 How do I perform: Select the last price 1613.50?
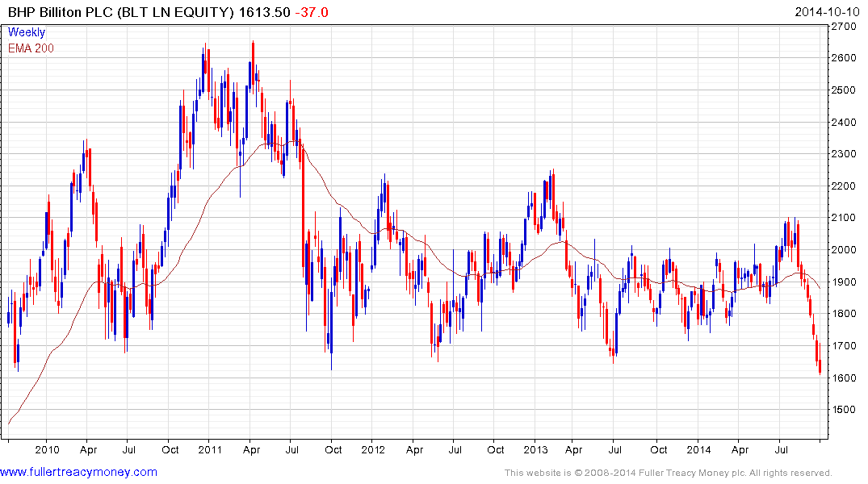tap(264, 12)
